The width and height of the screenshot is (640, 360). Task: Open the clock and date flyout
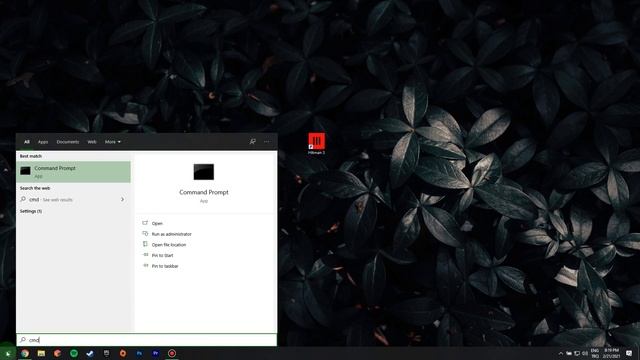tap(611, 353)
